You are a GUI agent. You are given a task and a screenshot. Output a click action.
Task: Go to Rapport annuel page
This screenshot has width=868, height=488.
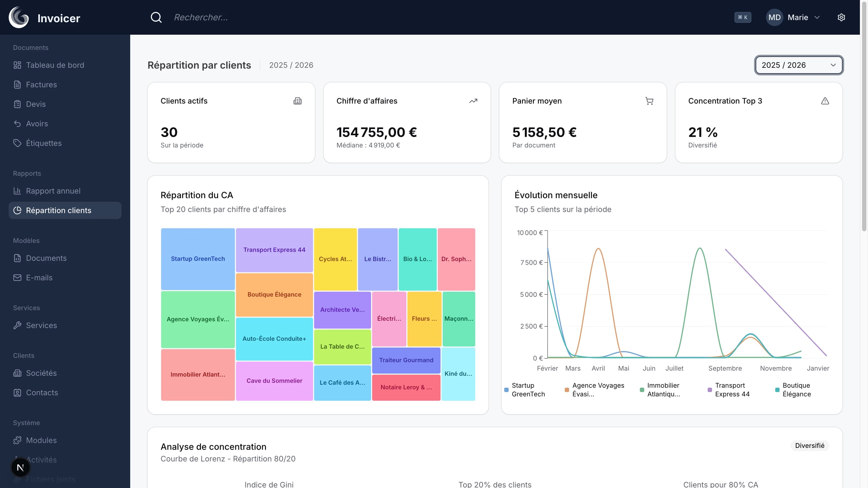53,191
